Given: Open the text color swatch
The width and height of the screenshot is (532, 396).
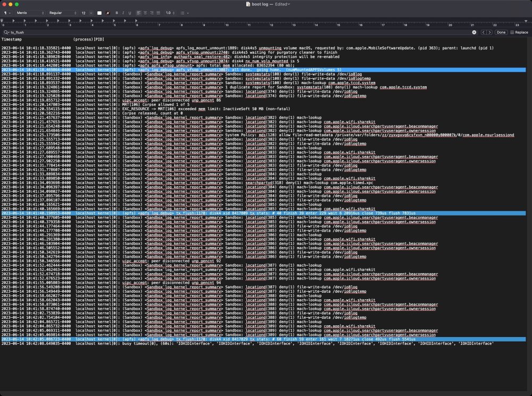Looking at the screenshot, I should pos(99,13).
